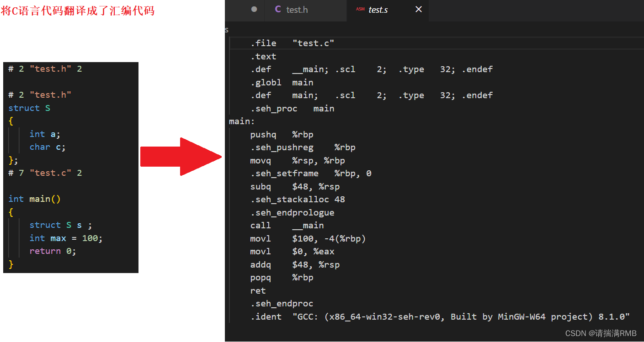Click the subq $48, %rsp instruction

tap(295, 187)
